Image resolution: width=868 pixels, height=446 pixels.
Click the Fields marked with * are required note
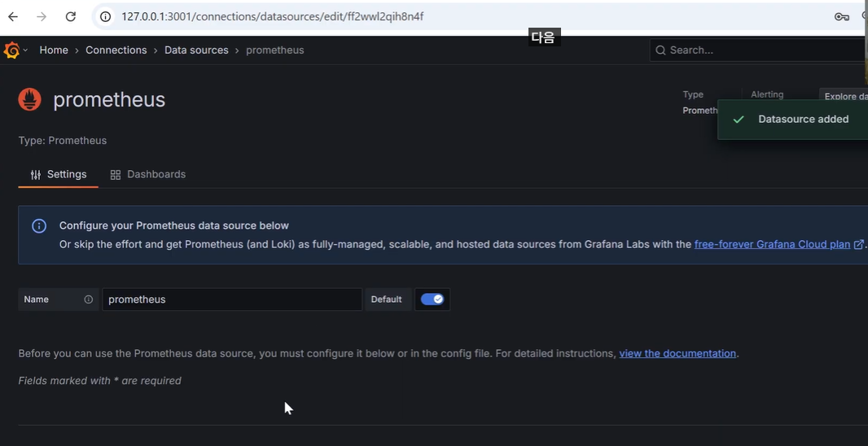[99, 381]
